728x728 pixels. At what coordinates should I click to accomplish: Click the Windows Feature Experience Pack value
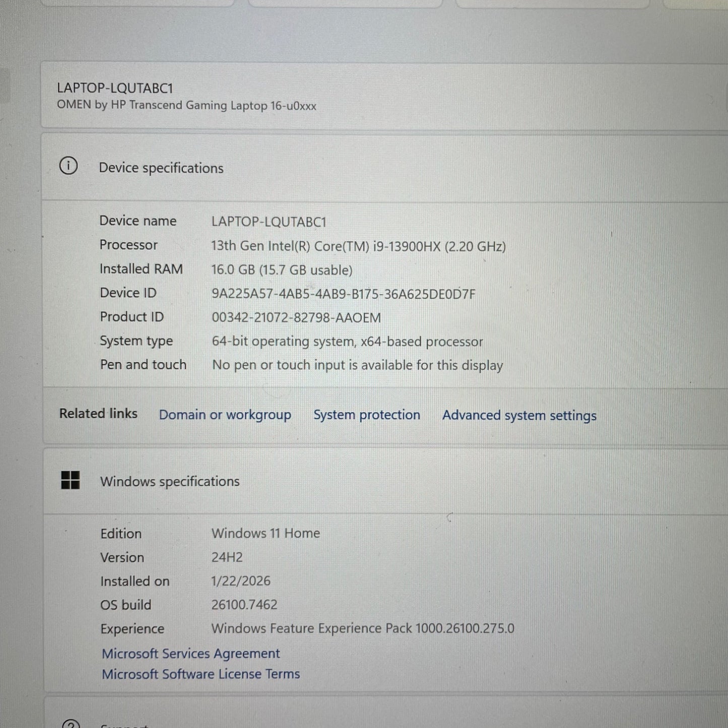[x=362, y=629]
